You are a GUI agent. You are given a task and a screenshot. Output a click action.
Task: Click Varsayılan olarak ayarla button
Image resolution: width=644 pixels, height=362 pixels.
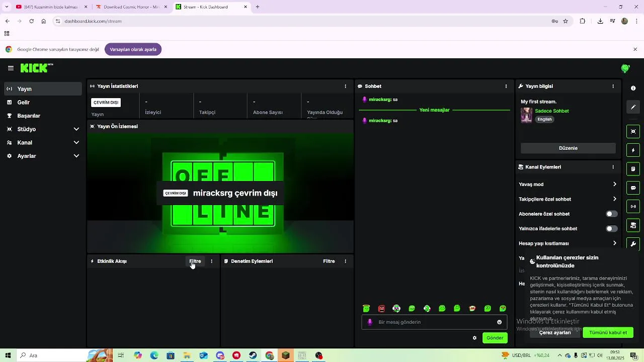pyautogui.click(x=133, y=49)
